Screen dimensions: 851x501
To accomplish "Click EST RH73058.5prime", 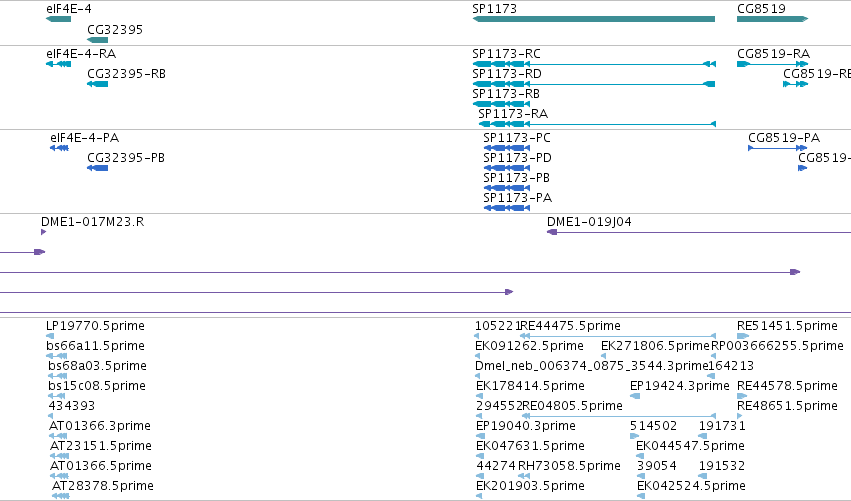I will (524, 476).
